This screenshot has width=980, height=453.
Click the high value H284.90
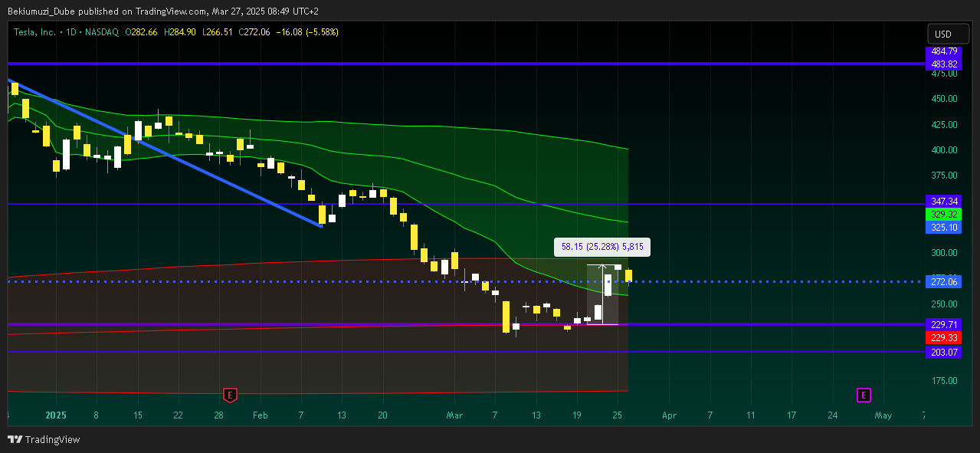(x=179, y=32)
